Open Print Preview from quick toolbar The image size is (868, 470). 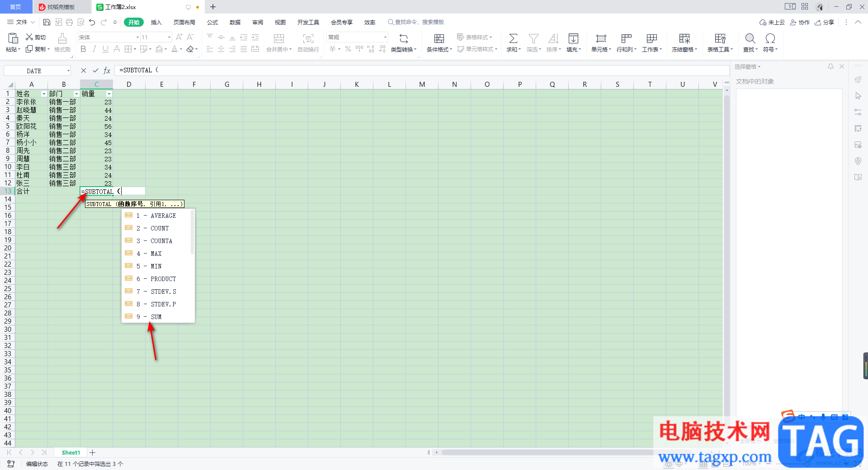click(x=81, y=22)
